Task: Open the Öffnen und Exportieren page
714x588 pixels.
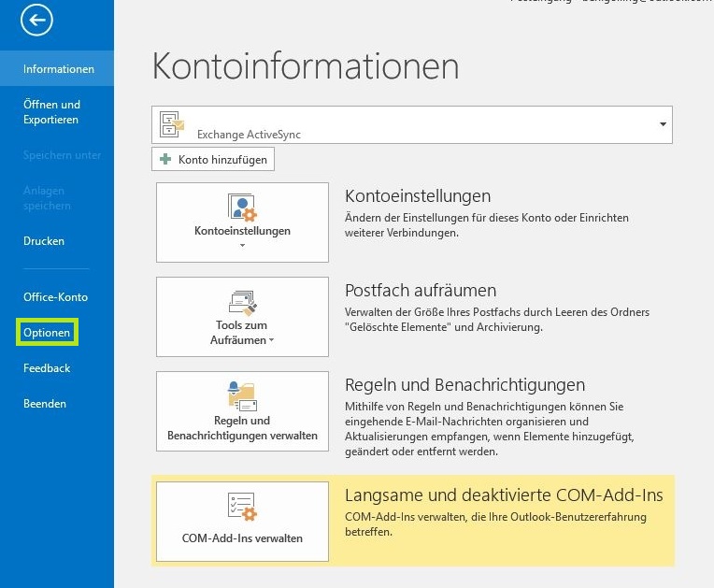Action: [51, 112]
